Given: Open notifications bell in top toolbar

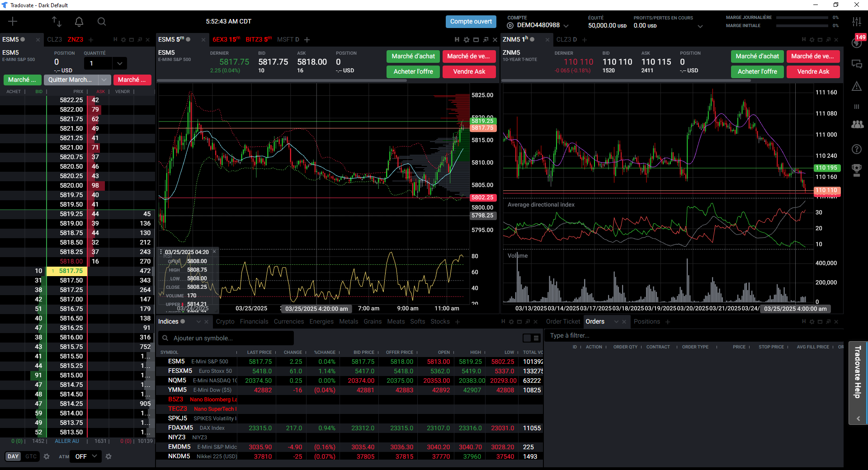Looking at the screenshot, I should click(x=79, y=21).
